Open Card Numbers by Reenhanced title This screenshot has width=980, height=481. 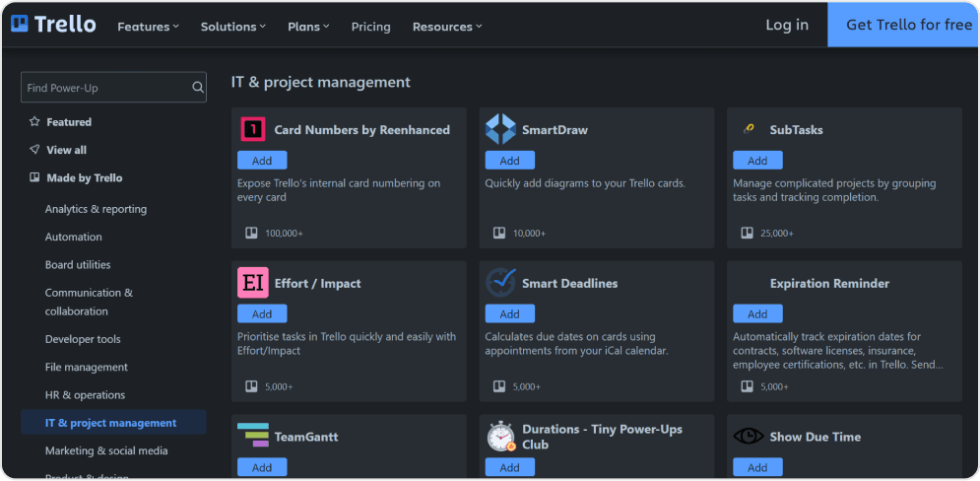click(361, 130)
